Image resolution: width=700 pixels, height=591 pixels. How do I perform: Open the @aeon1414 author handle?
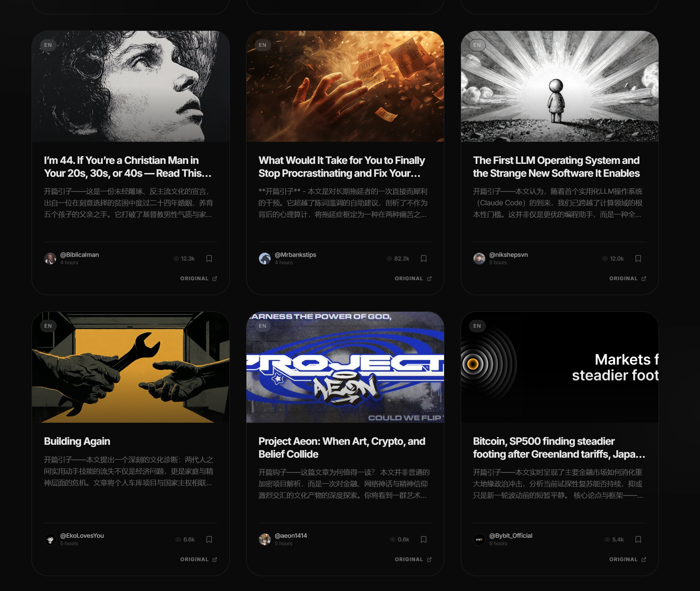pyautogui.click(x=291, y=536)
